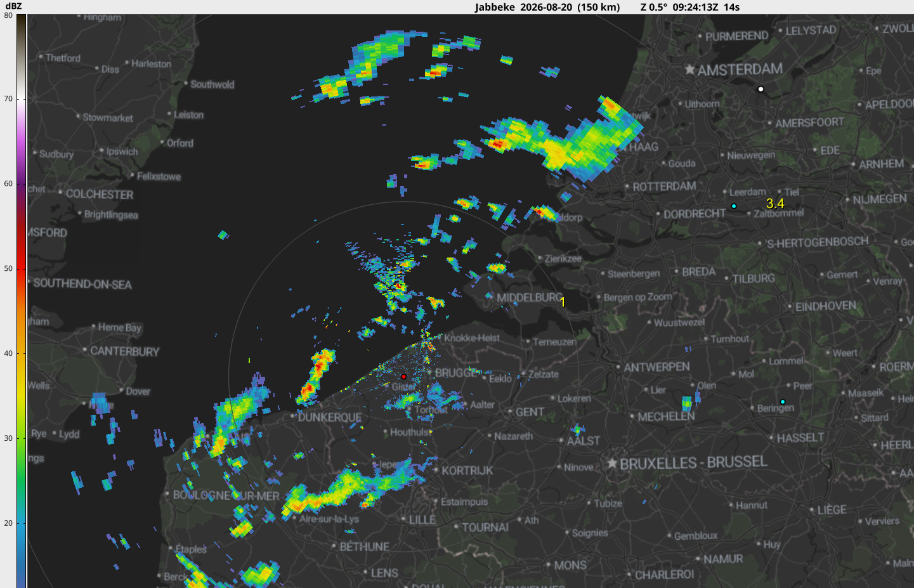This screenshot has width=914, height=588.
Task: Click the red radar site marker near Gistel
Action: coord(403,377)
